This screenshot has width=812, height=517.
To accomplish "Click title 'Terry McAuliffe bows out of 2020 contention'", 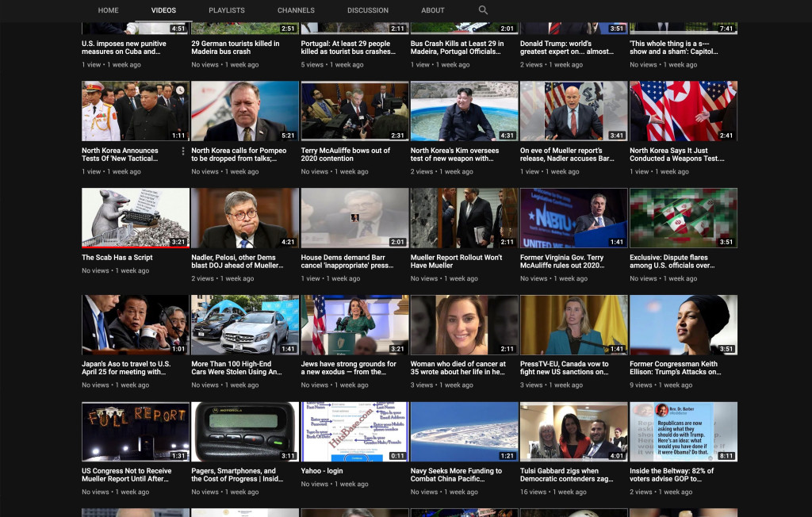I will pos(346,155).
